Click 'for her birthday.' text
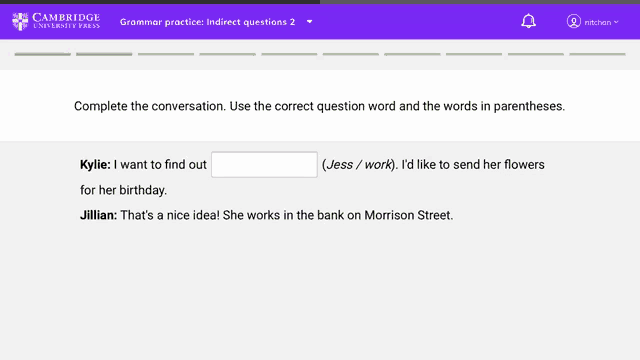This screenshot has width=640, height=360. pyautogui.click(x=123, y=190)
